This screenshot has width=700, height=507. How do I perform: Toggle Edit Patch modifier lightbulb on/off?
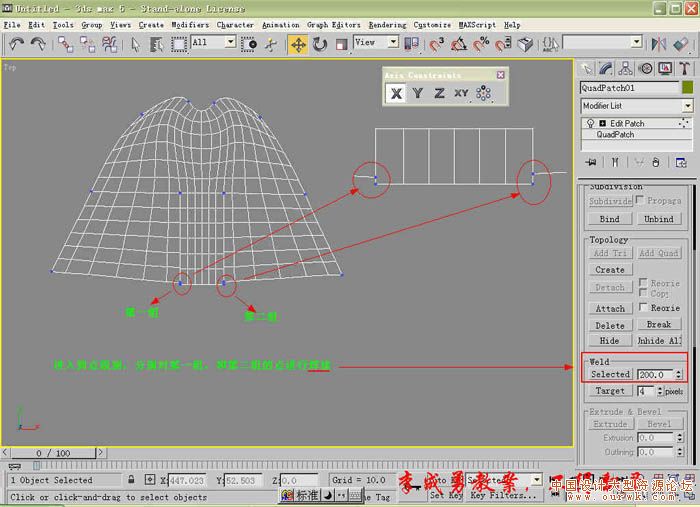(x=591, y=123)
